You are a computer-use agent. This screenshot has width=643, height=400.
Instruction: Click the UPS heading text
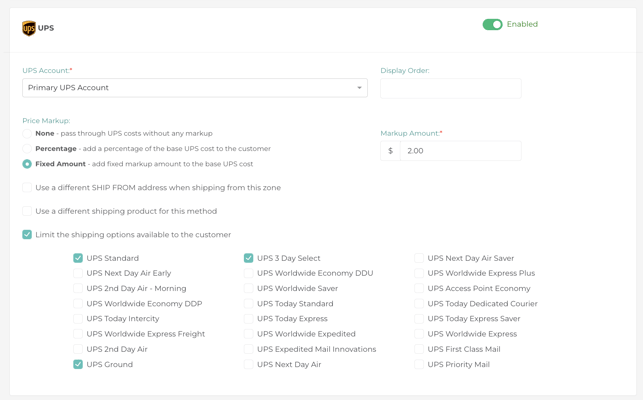tap(46, 28)
